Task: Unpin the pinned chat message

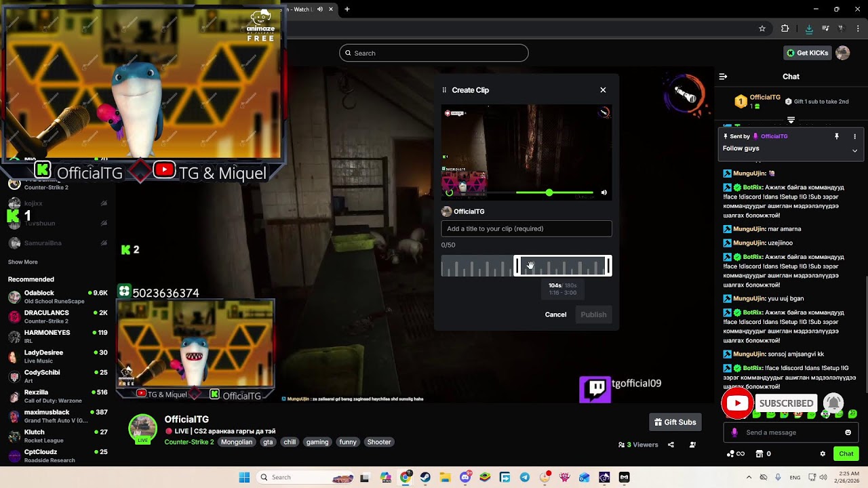Action: [x=837, y=136]
